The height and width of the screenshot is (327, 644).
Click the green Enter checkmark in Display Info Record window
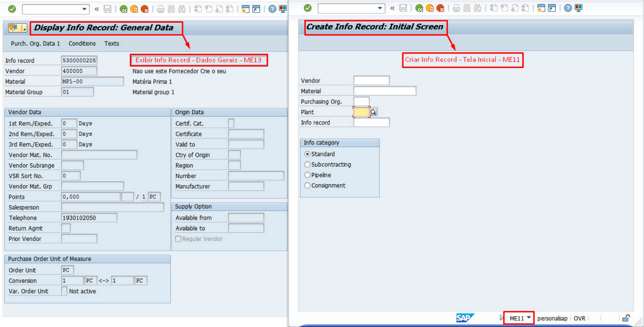(12, 9)
